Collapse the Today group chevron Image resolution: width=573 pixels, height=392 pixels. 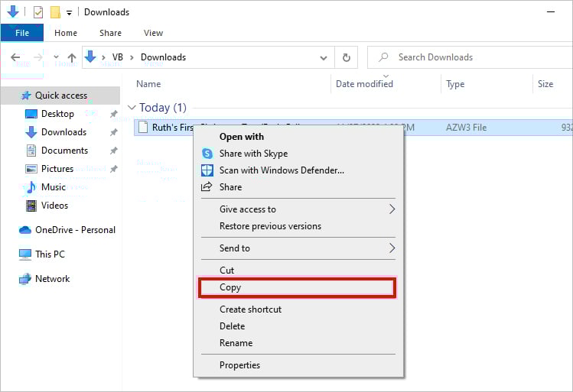click(132, 108)
